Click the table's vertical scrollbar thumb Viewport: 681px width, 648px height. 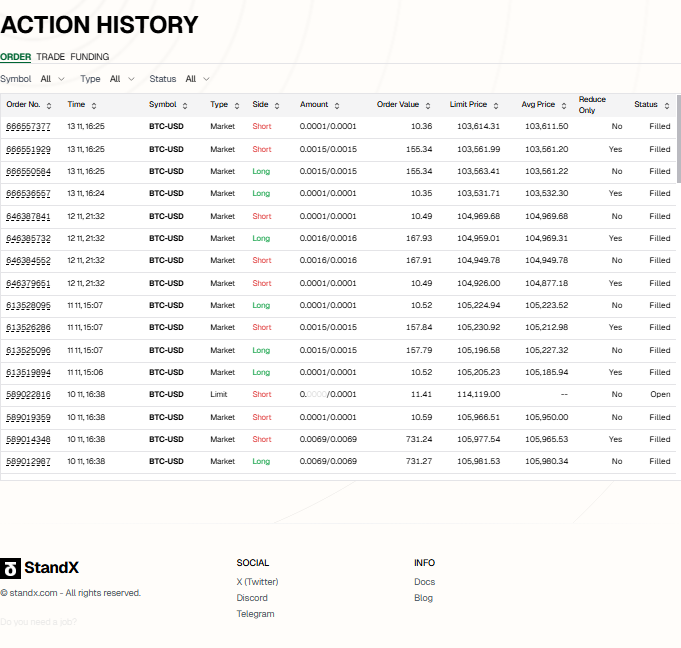click(679, 139)
